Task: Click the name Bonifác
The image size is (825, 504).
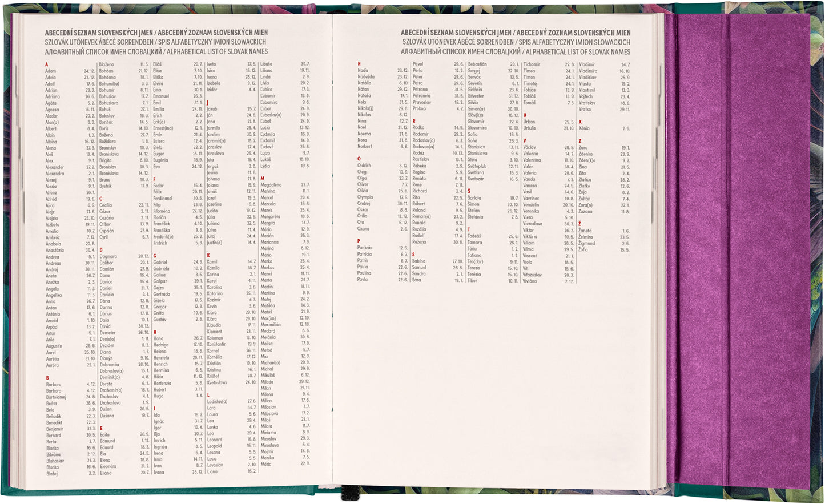Action: click(x=106, y=122)
